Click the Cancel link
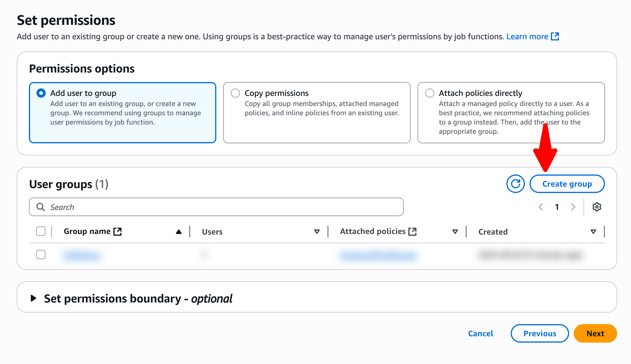Screen dimensions: 631x364 (480, 333)
